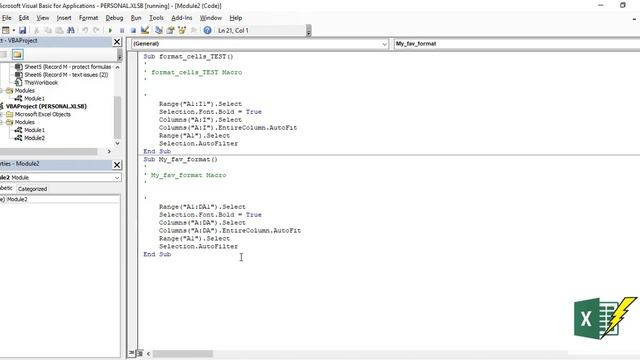Select Module2 in project tree

pyautogui.click(x=34, y=138)
